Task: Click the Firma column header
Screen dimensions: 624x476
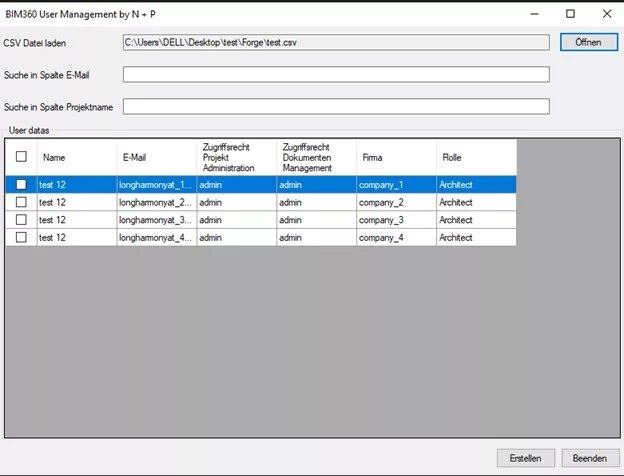Action: pyautogui.click(x=396, y=157)
